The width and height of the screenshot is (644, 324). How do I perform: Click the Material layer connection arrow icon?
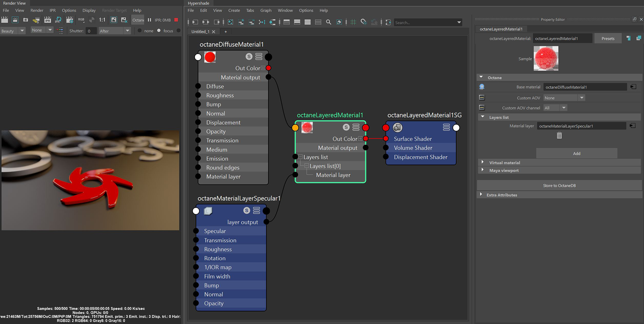(632, 126)
